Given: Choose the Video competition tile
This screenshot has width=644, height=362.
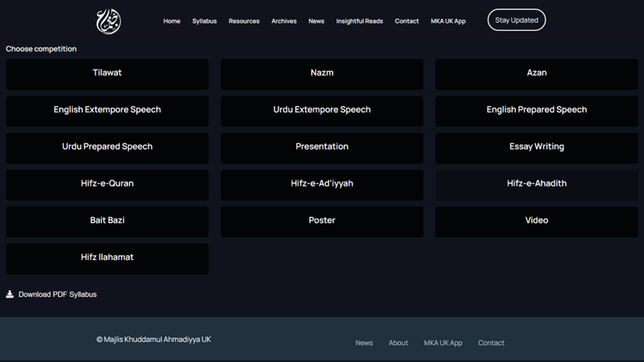Looking at the screenshot, I should 536,221.
